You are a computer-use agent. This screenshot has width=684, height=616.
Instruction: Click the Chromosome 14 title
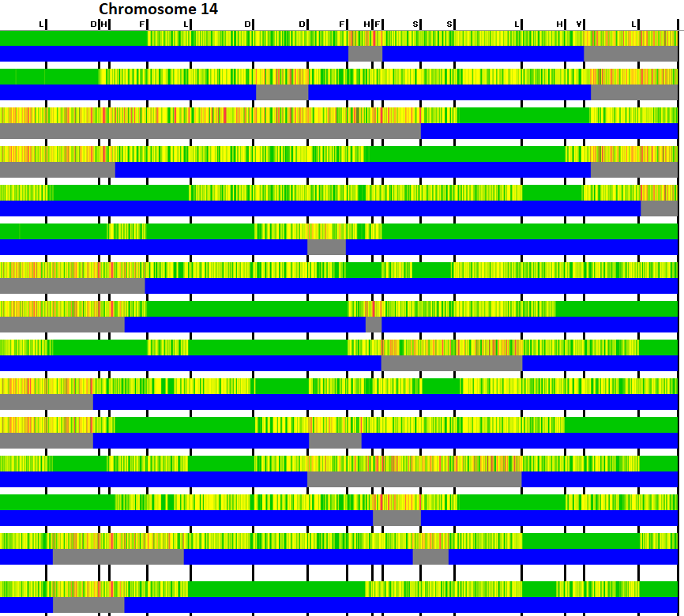point(158,9)
